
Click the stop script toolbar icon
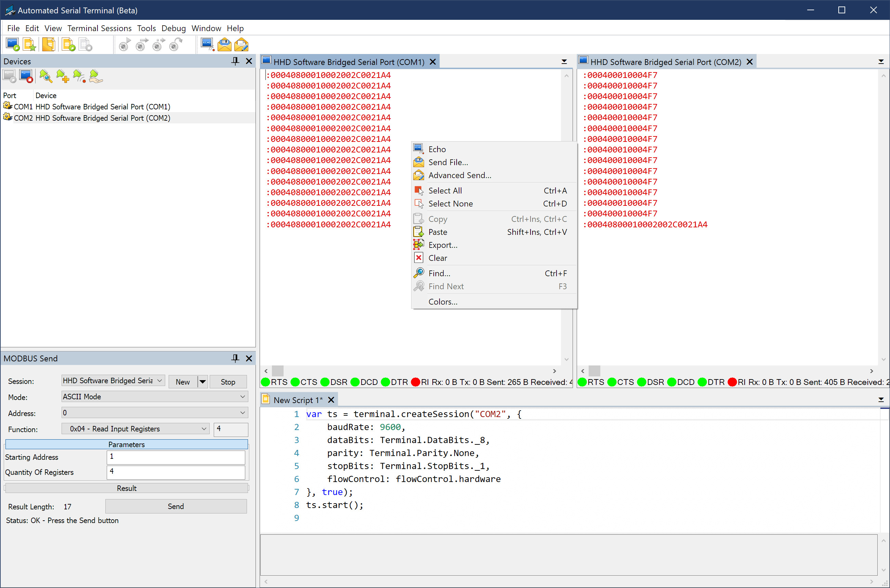point(85,45)
